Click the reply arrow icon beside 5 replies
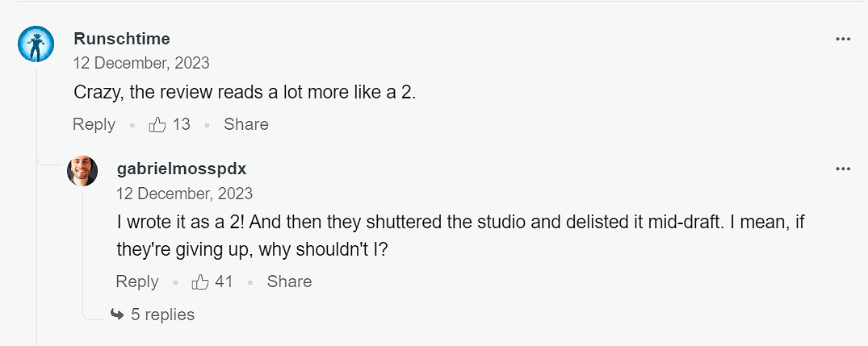The width and height of the screenshot is (868, 346). click(117, 315)
